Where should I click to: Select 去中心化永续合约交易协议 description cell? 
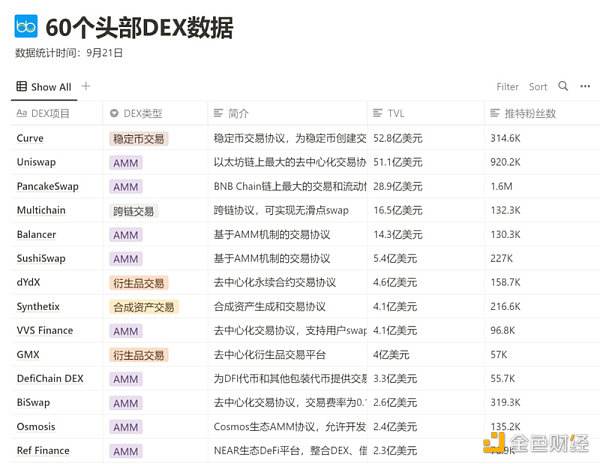click(287, 282)
